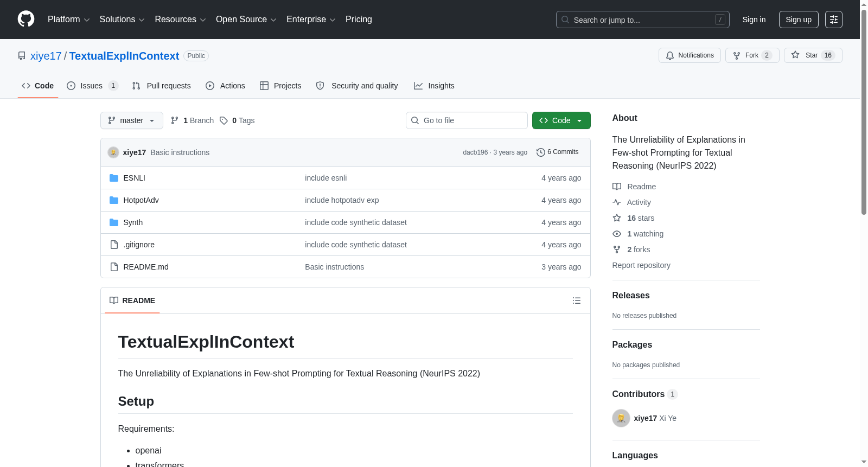The height and width of the screenshot is (467, 868).
Task: Click the README.md file icon
Action: point(114,267)
